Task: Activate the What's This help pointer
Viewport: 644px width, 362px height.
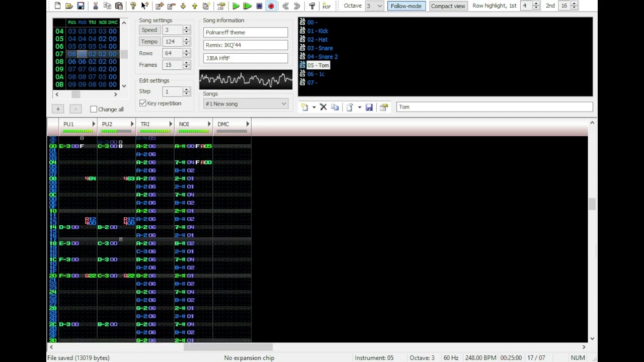Action: click(144, 6)
